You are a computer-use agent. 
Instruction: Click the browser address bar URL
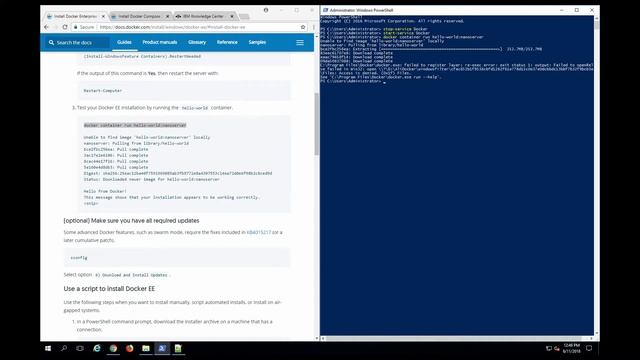[x=172, y=27]
